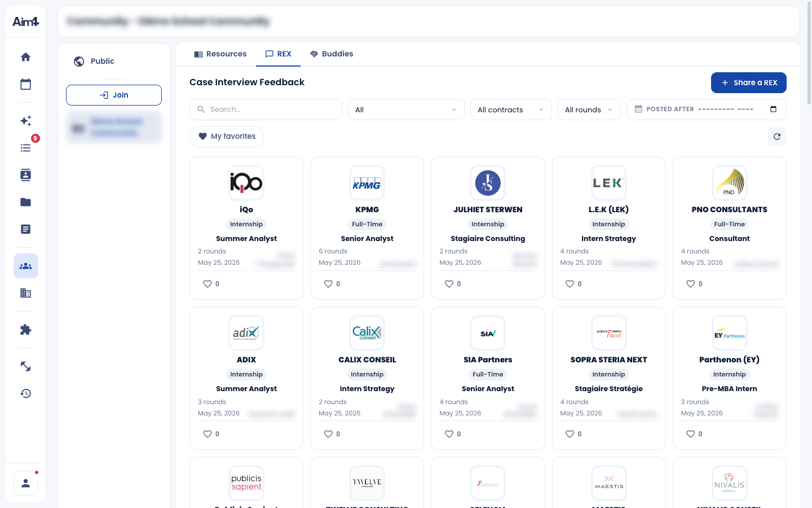Focus the Search input field
The image size is (812, 508).
click(x=266, y=110)
